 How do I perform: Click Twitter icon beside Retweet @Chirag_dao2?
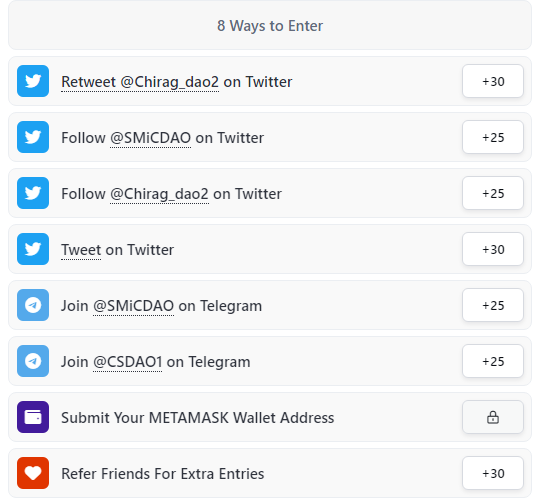pos(33,81)
